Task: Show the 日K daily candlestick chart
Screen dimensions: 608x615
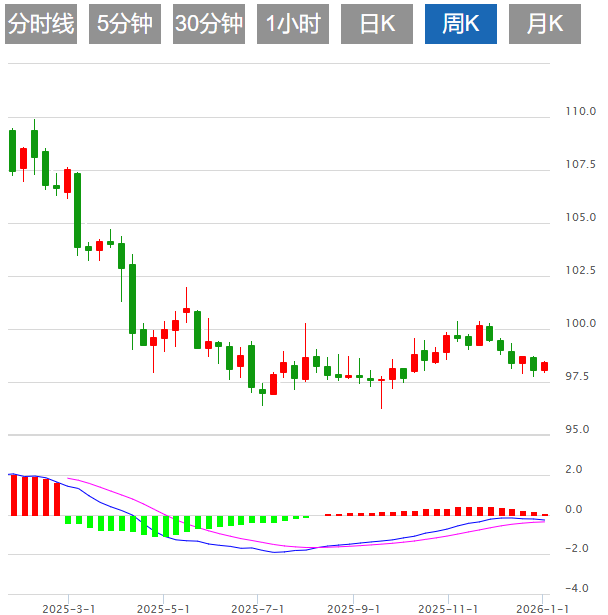Action: 377,24
